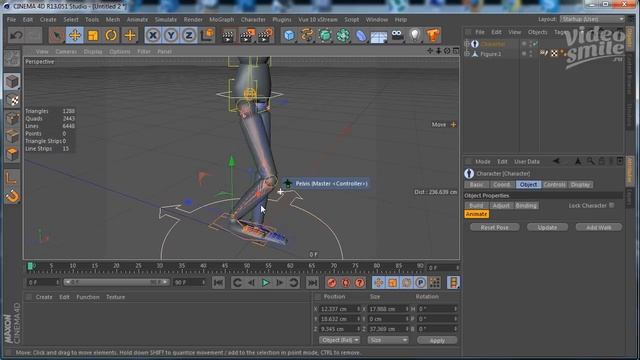Click the Undo arrow icon
This screenshot has width=640, height=360.
pyautogui.click(x=16, y=36)
